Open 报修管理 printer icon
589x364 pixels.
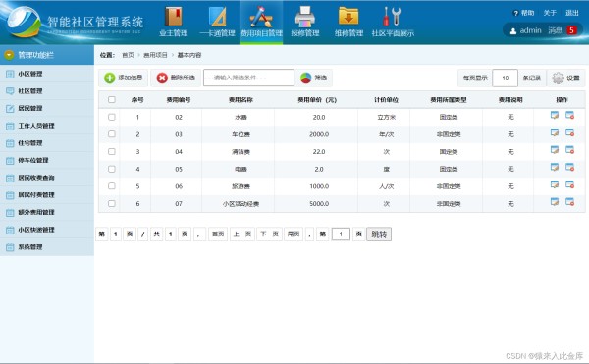(305, 17)
